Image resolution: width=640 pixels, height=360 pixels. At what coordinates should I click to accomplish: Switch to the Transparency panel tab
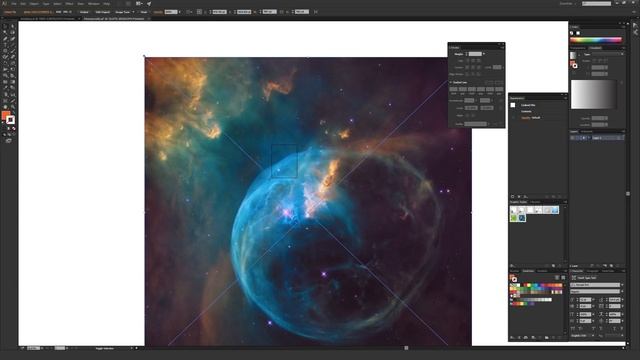pyautogui.click(x=578, y=48)
